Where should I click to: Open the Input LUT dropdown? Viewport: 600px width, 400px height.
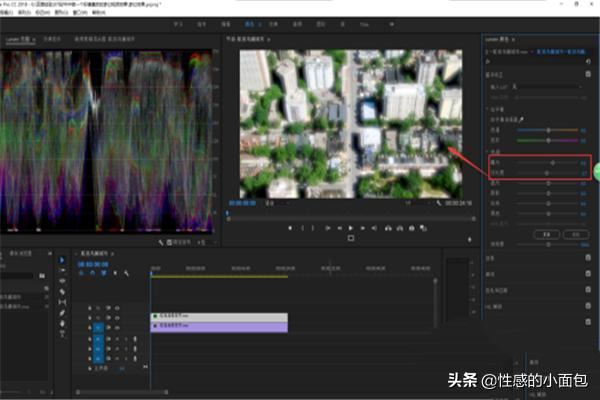pyautogui.click(x=550, y=88)
